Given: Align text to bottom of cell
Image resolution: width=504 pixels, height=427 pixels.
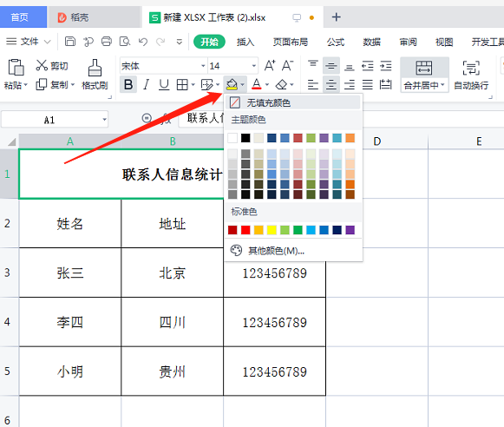Looking at the screenshot, I should click(x=350, y=68).
